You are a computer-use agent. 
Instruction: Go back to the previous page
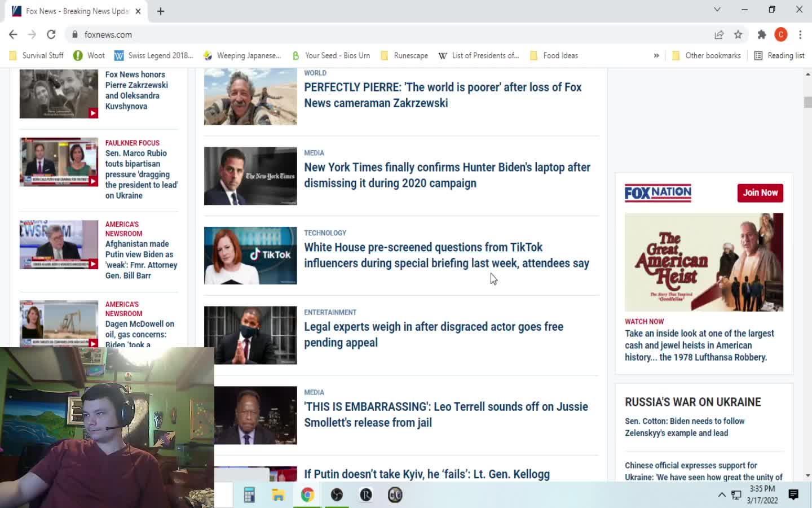13,34
